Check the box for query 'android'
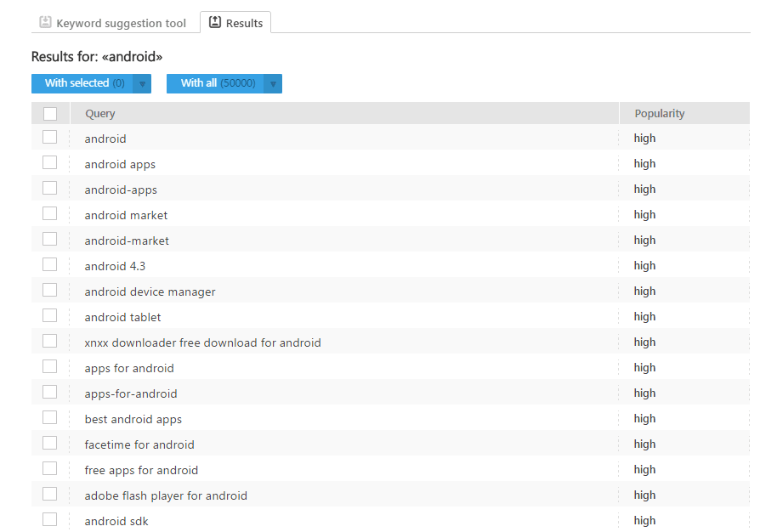 click(49, 137)
